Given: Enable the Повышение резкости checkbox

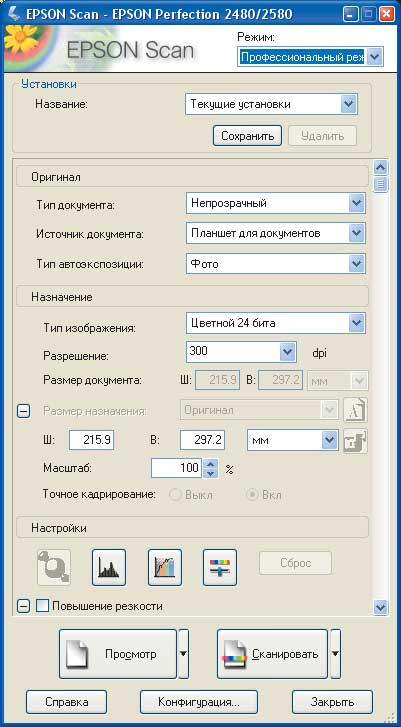Looking at the screenshot, I should coord(42,606).
